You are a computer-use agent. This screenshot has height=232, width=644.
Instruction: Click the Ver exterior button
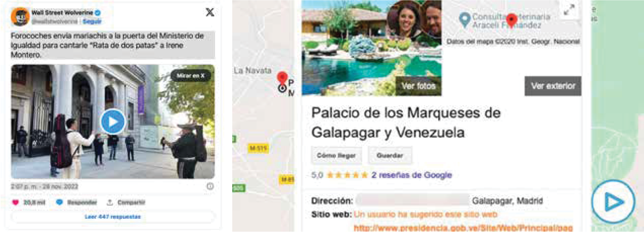click(553, 86)
